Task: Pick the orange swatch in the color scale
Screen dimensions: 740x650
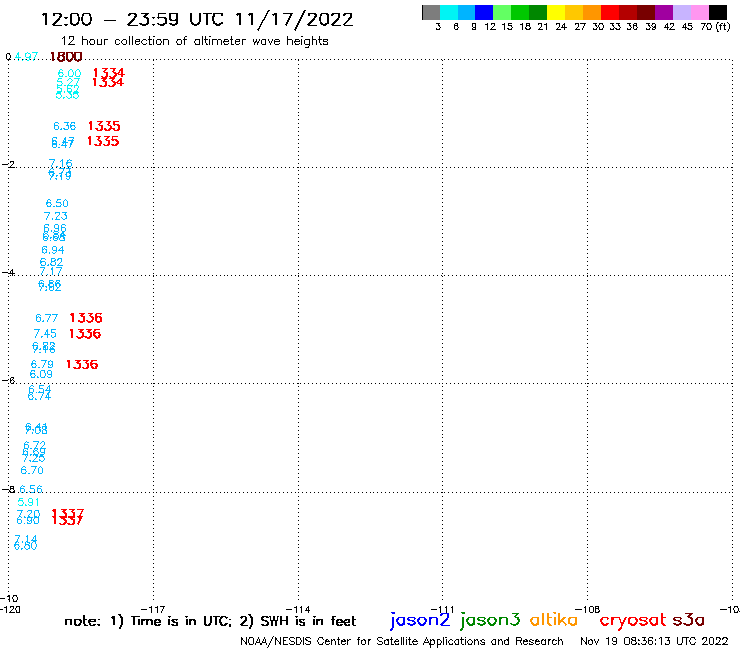Action: [x=592, y=12]
